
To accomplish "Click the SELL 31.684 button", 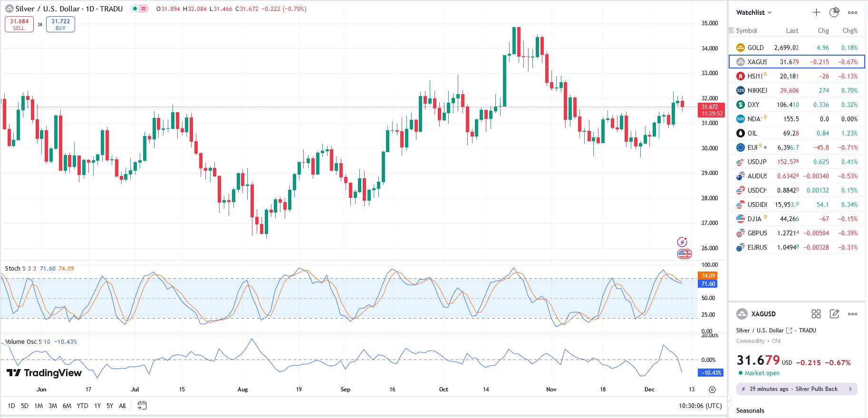I will tap(19, 24).
